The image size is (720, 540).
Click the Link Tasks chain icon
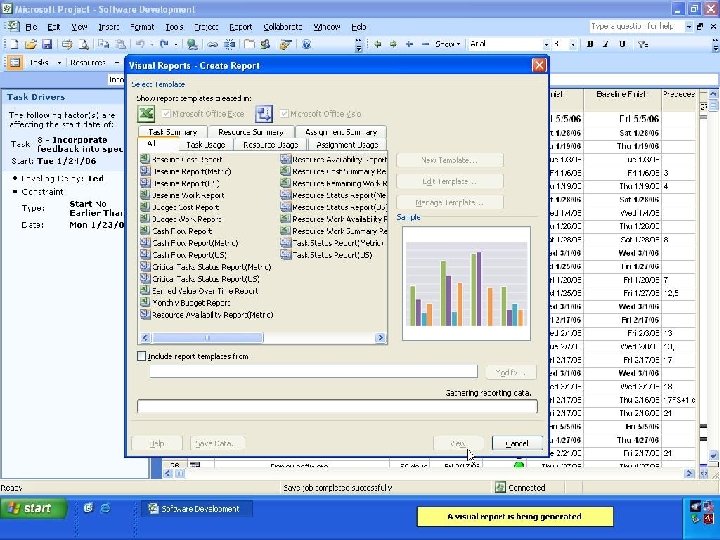click(212, 44)
